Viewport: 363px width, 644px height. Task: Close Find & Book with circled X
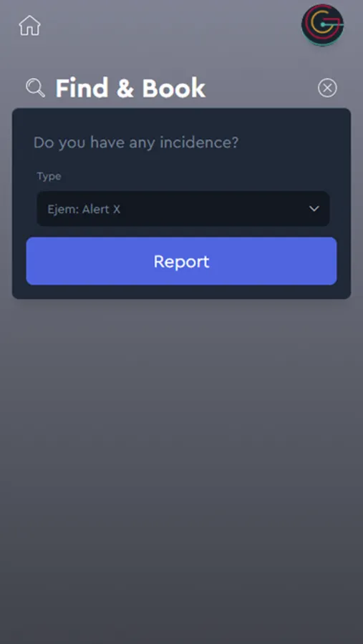[327, 88]
